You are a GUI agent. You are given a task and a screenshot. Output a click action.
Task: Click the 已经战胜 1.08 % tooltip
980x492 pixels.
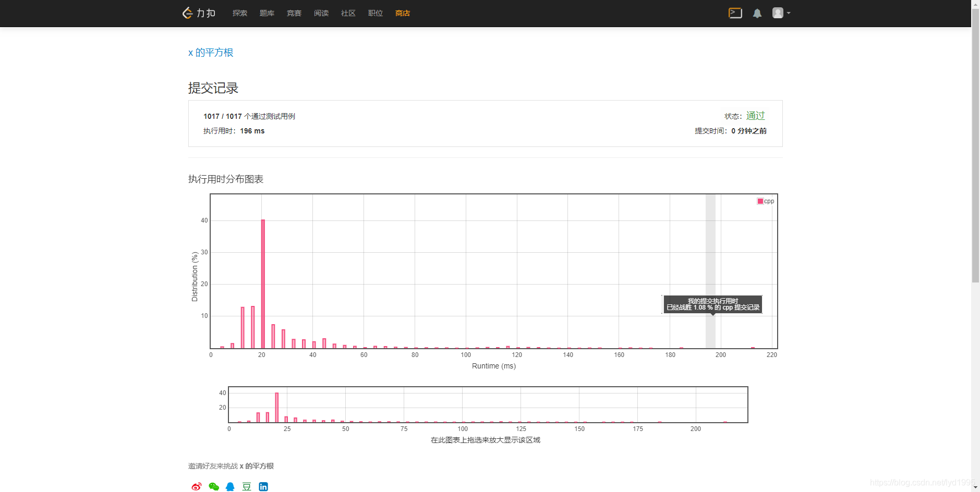(x=713, y=304)
